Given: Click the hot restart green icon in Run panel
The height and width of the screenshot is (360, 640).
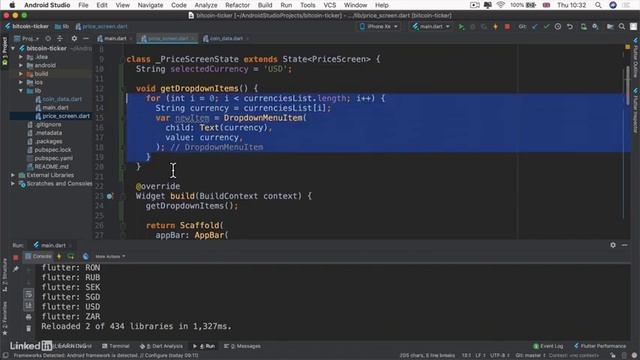Looking at the screenshot, I should [71, 256].
